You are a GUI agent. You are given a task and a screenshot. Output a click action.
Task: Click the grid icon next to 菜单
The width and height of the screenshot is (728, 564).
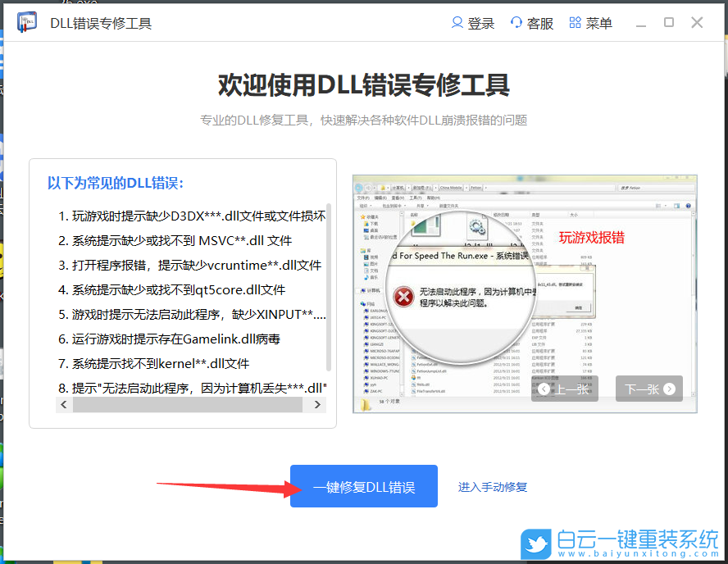[x=575, y=22]
